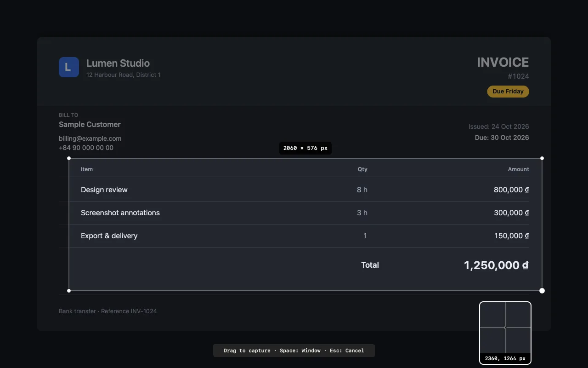This screenshot has width=588, height=368.
Task: Click the 'Item' column header
Action: pos(87,169)
